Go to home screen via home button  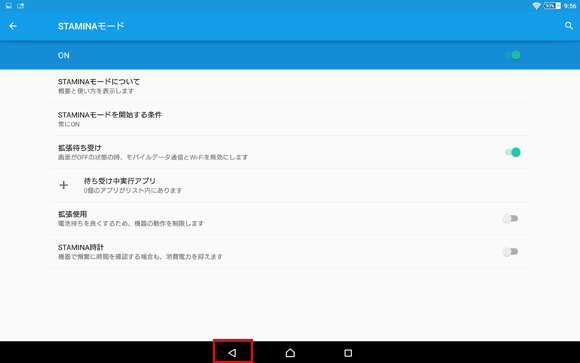click(x=290, y=353)
